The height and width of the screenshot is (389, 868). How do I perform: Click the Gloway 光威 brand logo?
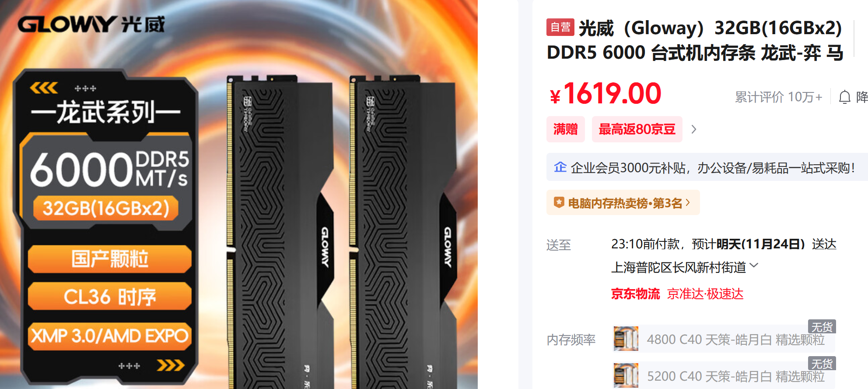click(x=91, y=24)
